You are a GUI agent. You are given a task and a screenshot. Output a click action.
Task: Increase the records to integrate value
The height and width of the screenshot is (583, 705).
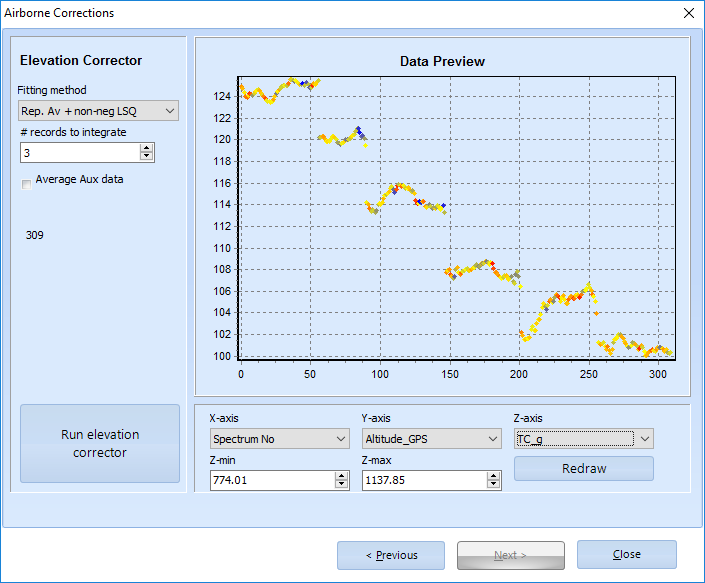coord(147,148)
